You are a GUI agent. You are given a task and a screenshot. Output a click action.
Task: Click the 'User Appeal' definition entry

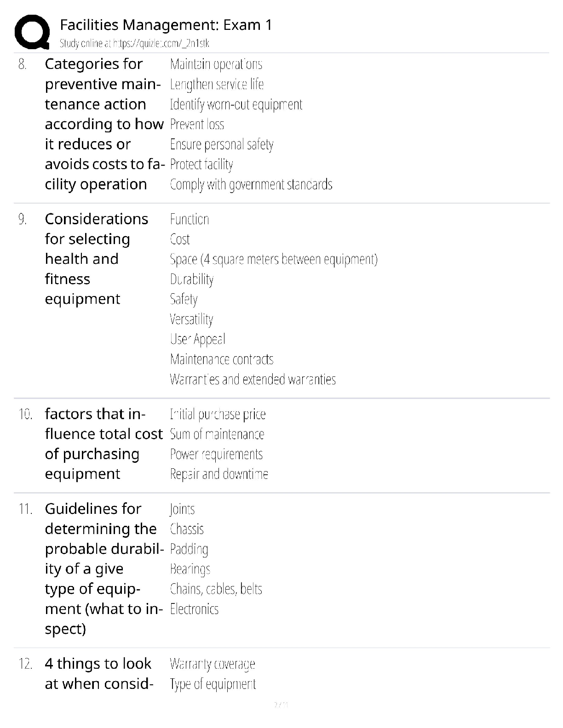[x=198, y=340]
